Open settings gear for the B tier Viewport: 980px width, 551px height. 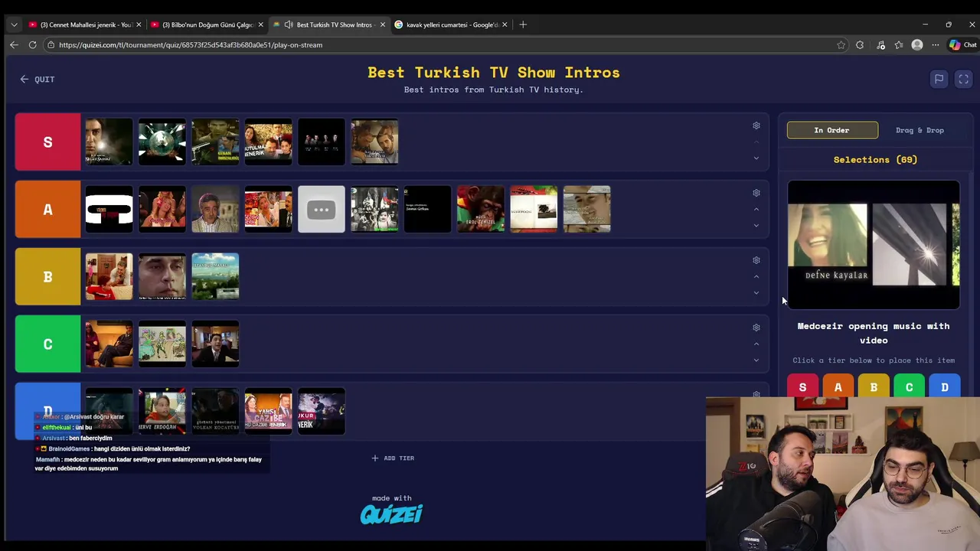756,260
